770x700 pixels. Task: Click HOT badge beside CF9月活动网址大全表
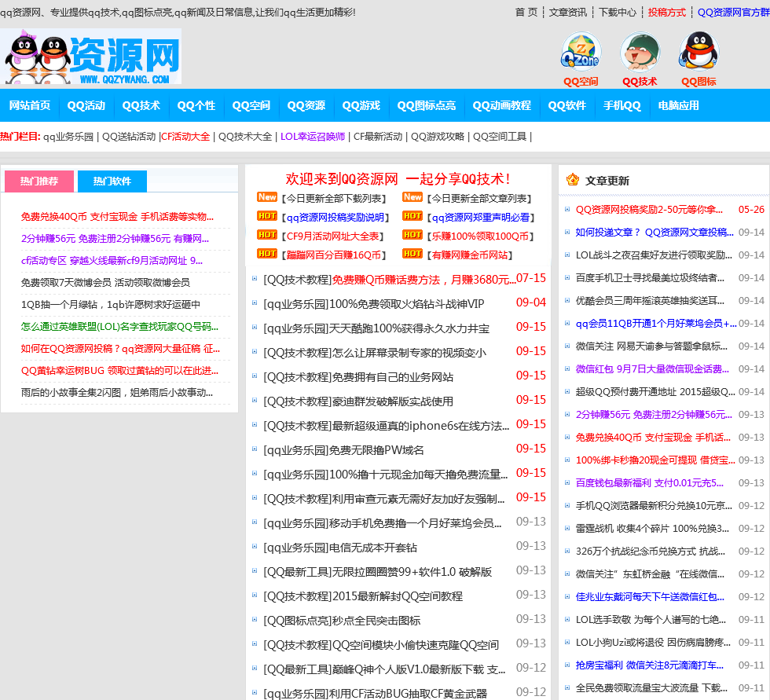pyautogui.click(x=267, y=235)
